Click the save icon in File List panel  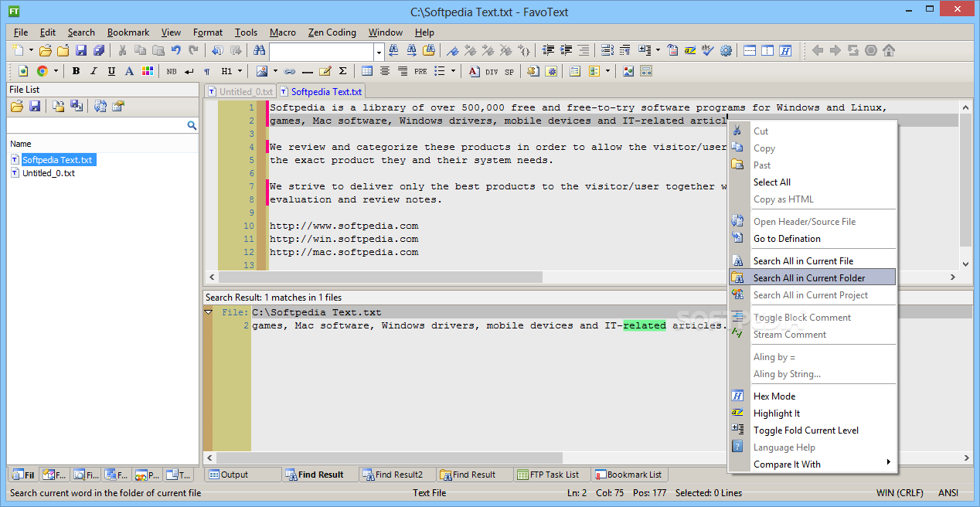point(34,106)
